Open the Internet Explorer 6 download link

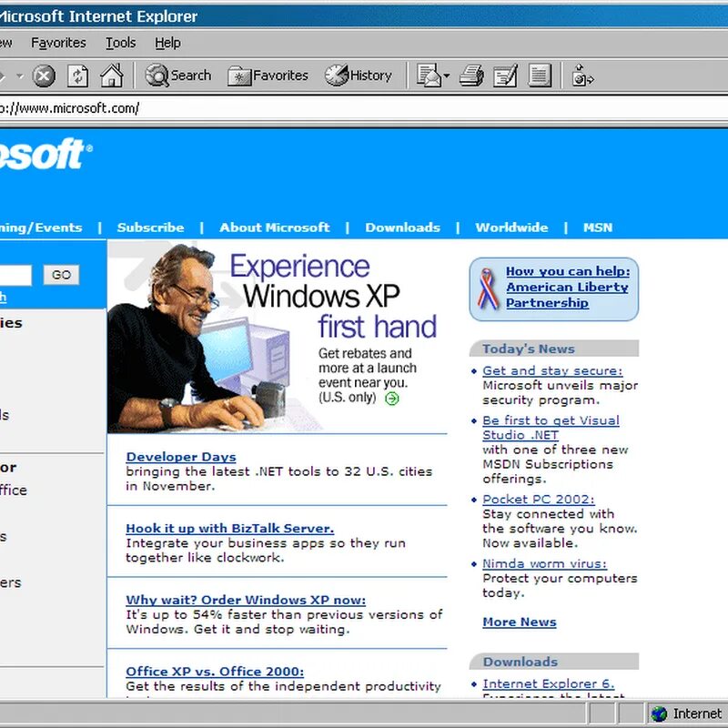click(x=549, y=683)
